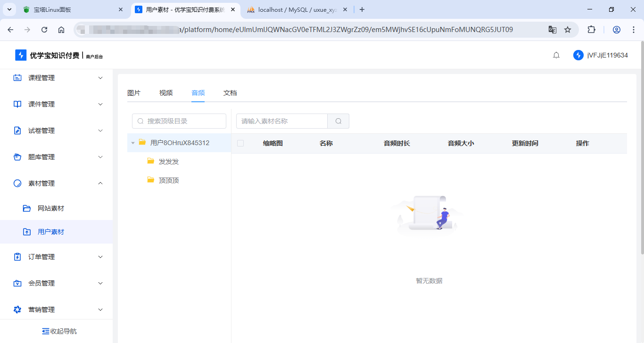The width and height of the screenshot is (644, 343).
Task: Bookmark this page with the star icon
Action: point(567,29)
